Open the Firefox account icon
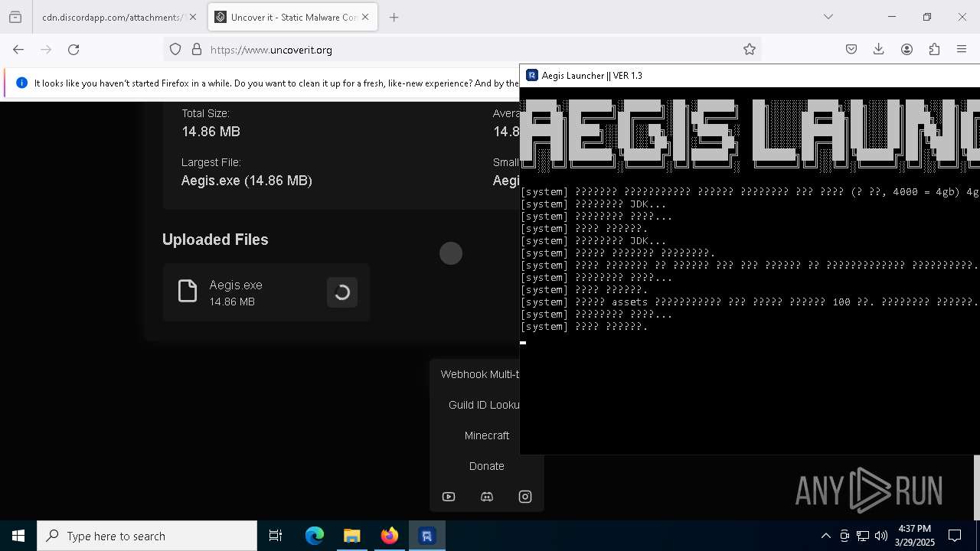The height and width of the screenshot is (551, 980). 906,50
